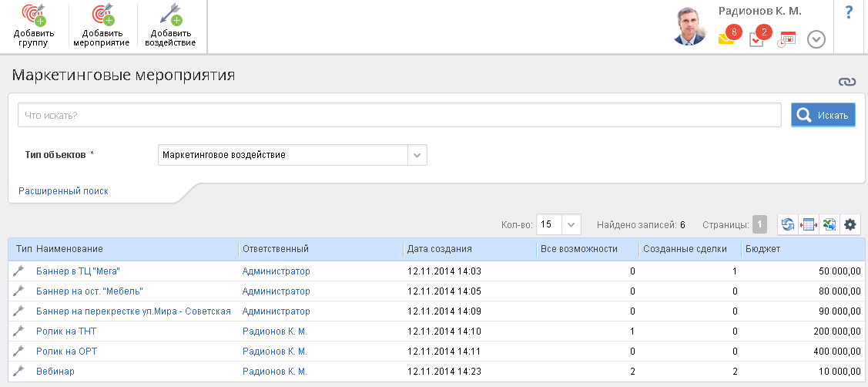Copy the page link with the chain icon

click(x=847, y=81)
